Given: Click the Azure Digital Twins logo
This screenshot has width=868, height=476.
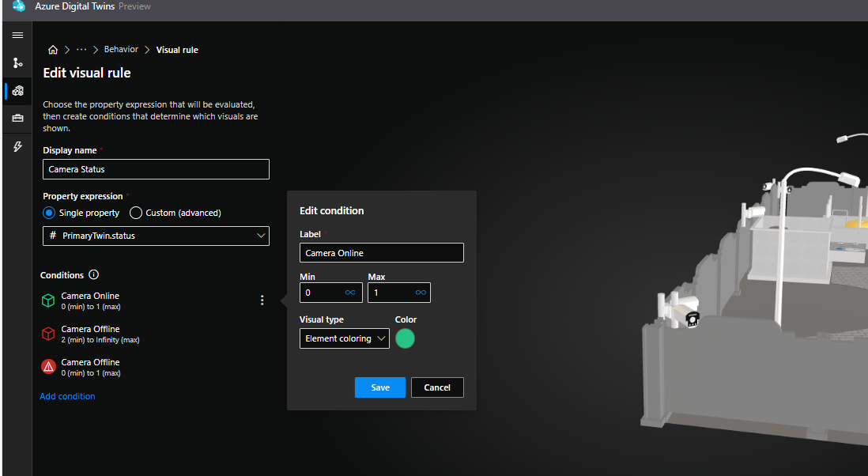Looking at the screenshot, I should (19, 6).
